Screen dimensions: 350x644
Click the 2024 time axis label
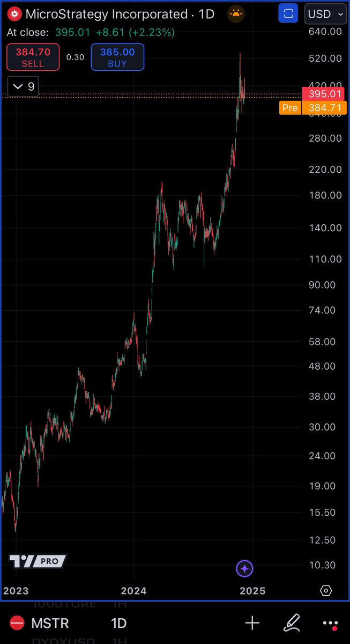[x=133, y=591]
